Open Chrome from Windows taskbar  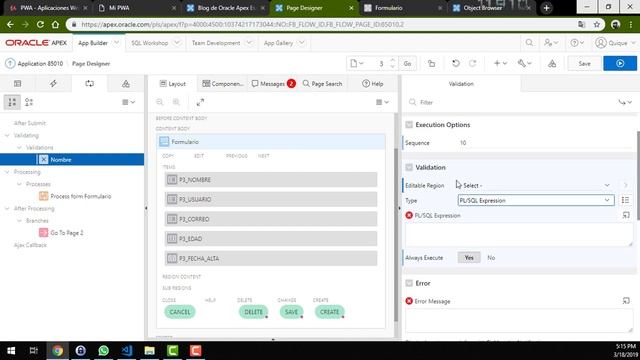pyautogui.click(x=58, y=351)
